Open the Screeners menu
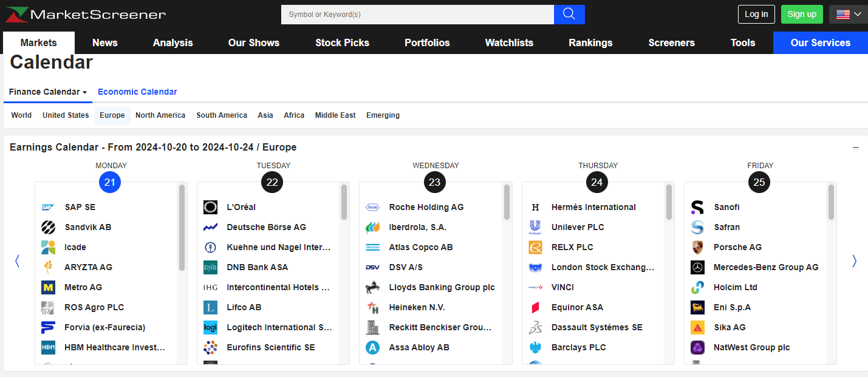This screenshot has height=377, width=868. 671,42
